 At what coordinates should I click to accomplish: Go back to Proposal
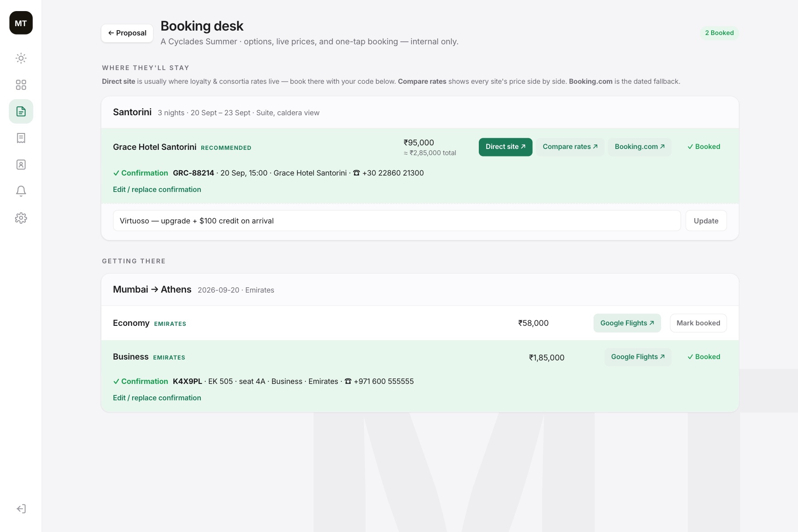[x=127, y=33]
